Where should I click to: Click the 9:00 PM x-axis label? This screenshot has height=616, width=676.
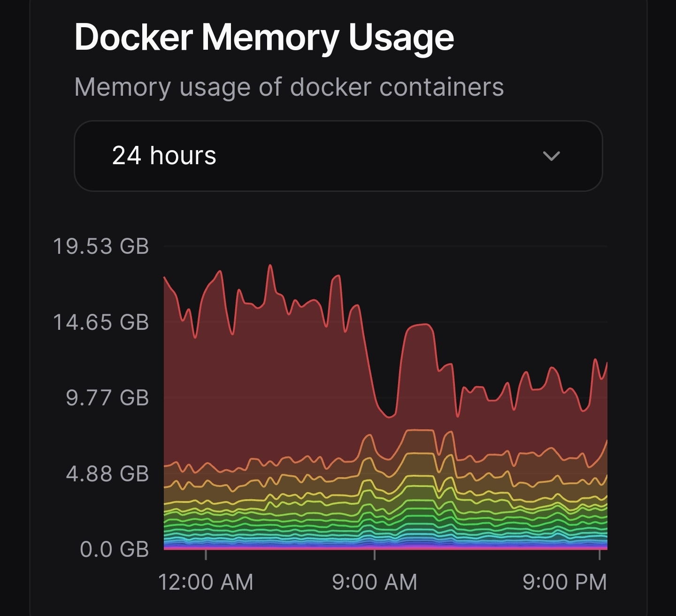[564, 582]
